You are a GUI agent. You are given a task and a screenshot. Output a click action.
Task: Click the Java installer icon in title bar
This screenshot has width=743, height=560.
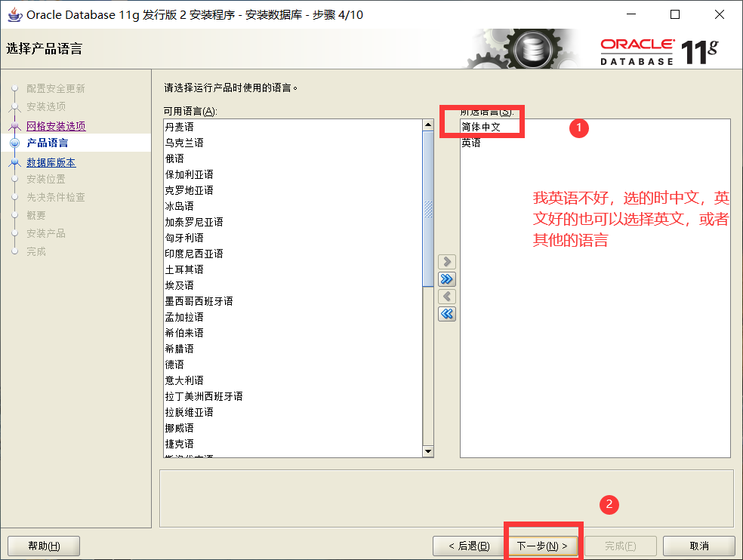pos(14,14)
